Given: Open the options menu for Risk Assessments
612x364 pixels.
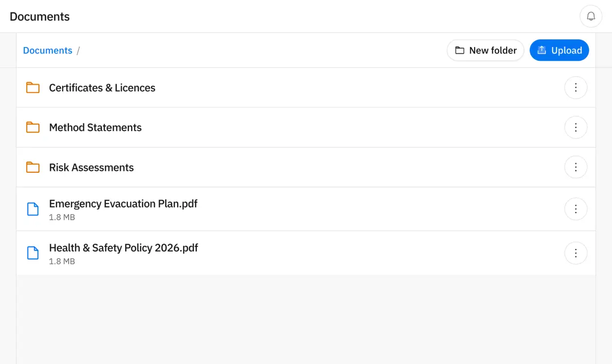Looking at the screenshot, I should coord(576,167).
